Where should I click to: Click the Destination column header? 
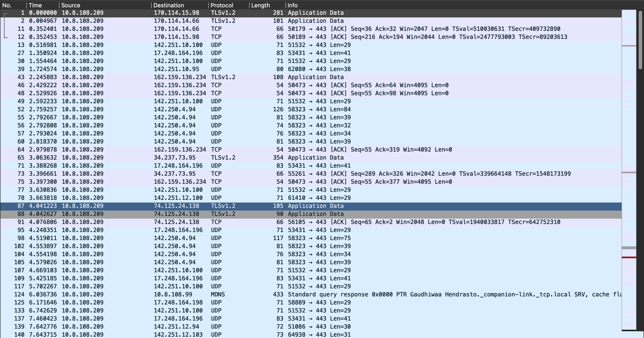[169, 5]
